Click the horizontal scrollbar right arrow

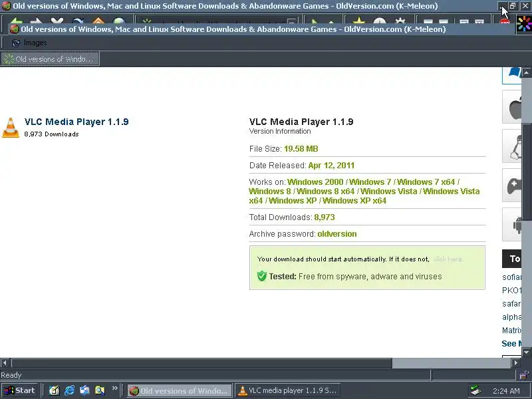tap(516, 362)
